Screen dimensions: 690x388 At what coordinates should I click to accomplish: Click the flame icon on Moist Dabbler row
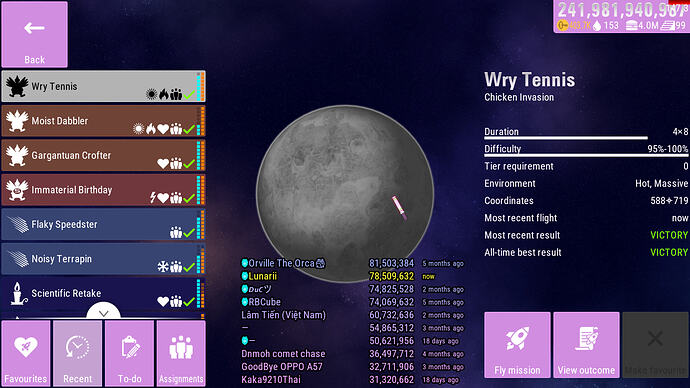coord(151,129)
